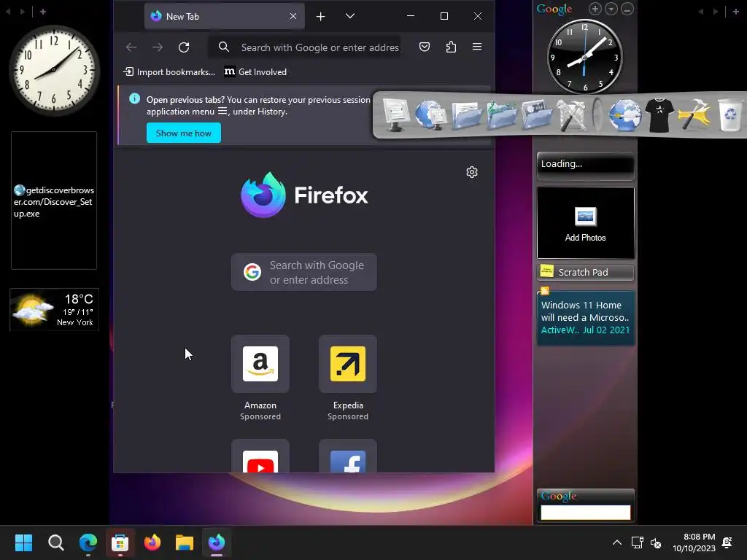Viewport: 747px width, 560px height.
Task: Click the RSS feed icon above news
Action: (x=545, y=291)
